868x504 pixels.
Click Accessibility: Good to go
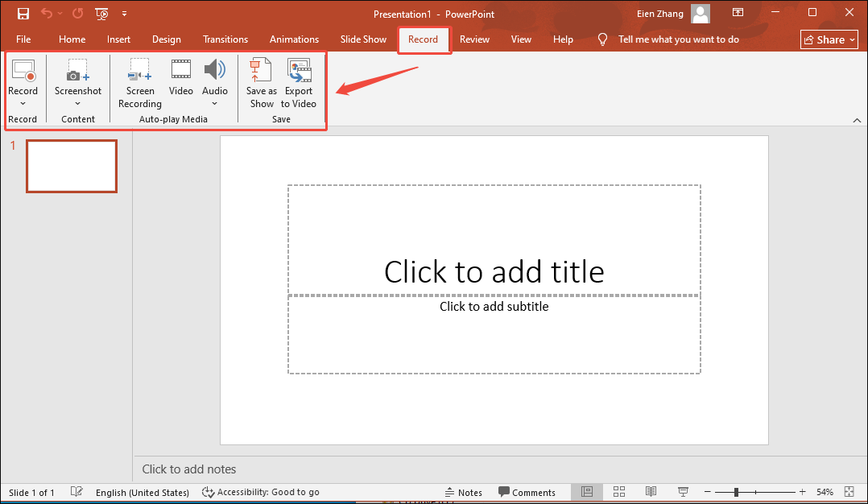point(261,491)
